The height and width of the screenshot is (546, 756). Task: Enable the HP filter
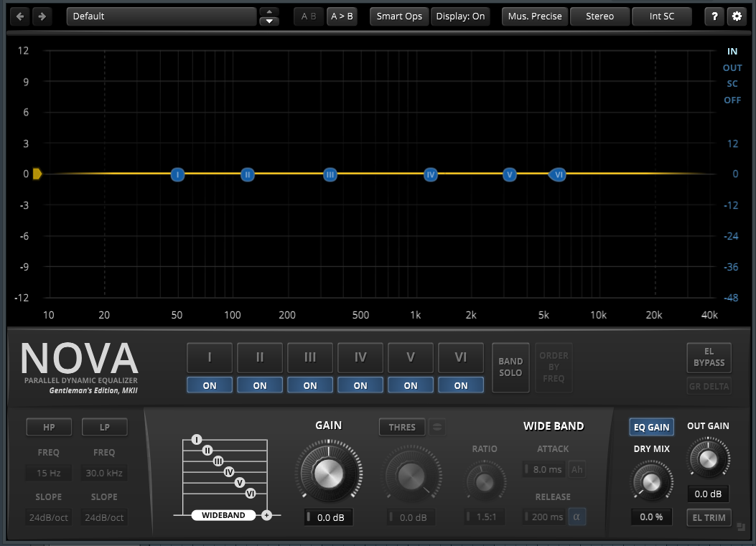[x=48, y=426]
